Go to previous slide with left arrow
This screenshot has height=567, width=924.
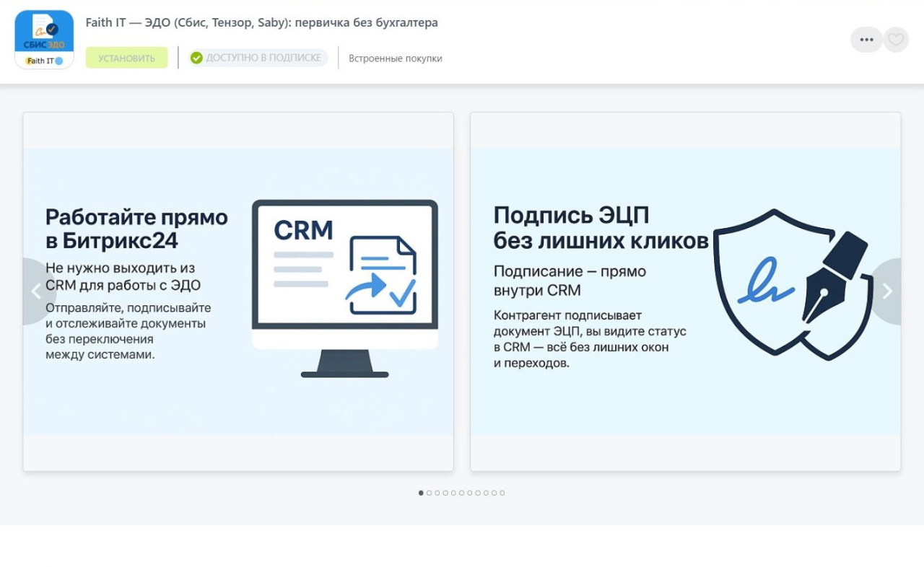coord(36,291)
